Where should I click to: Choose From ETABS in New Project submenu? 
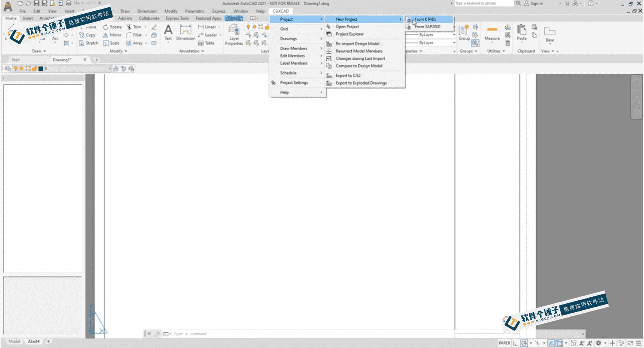point(428,19)
